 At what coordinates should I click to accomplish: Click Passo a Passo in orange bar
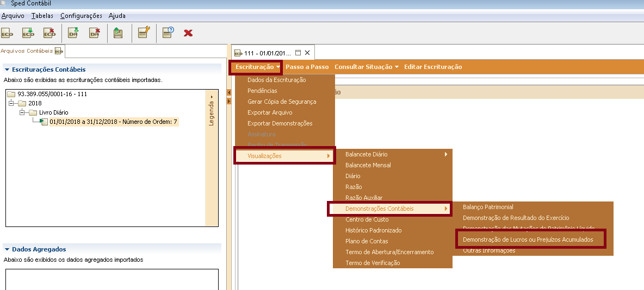pyautogui.click(x=307, y=67)
